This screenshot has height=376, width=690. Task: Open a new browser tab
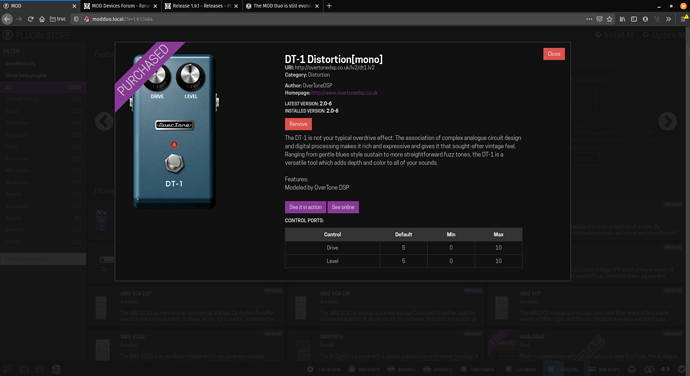coord(329,6)
